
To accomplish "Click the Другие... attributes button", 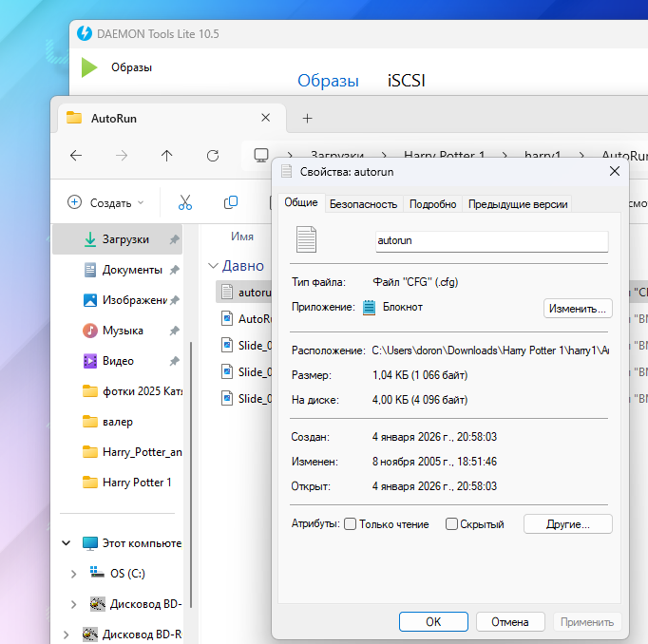I will [566, 524].
